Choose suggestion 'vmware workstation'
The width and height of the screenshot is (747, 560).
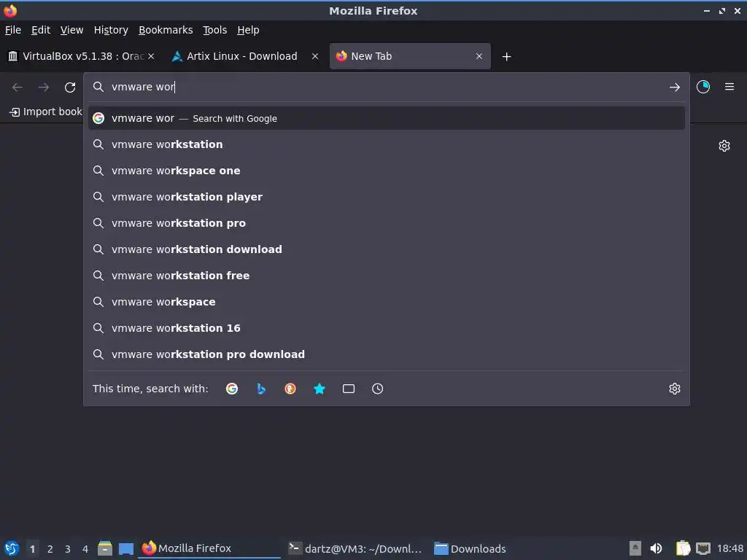click(387, 144)
